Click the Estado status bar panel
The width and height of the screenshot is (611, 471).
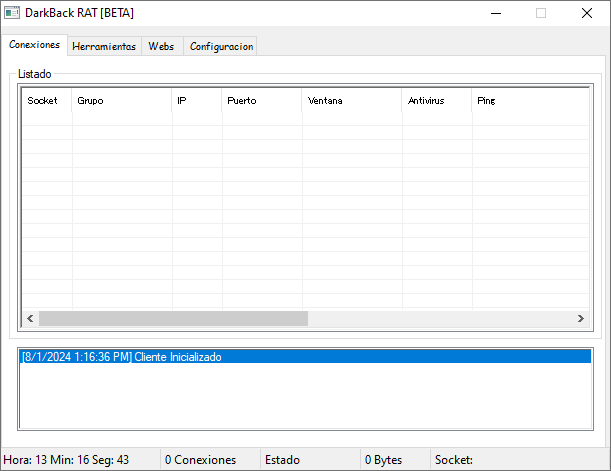pyautogui.click(x=308, y=460)
